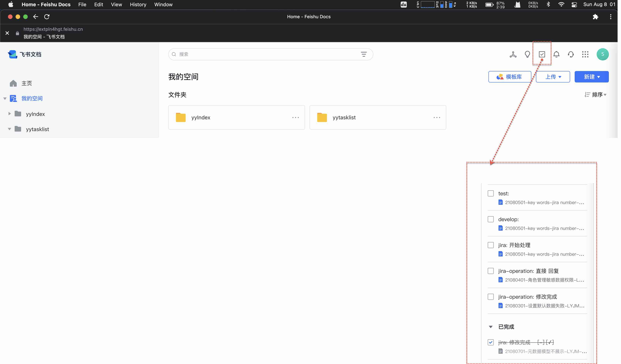Open the 上传 upload dropdown
Image resolution: width=621 pixels, height=364 pixels.
553,77
